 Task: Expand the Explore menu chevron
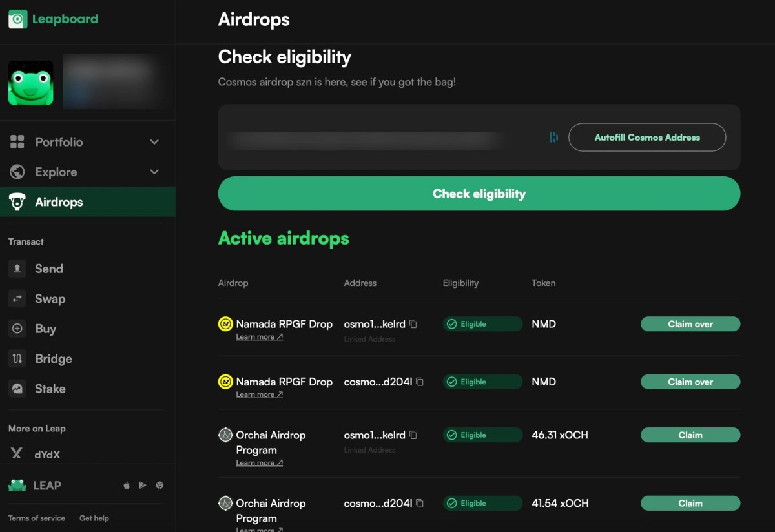click(154, 172)
